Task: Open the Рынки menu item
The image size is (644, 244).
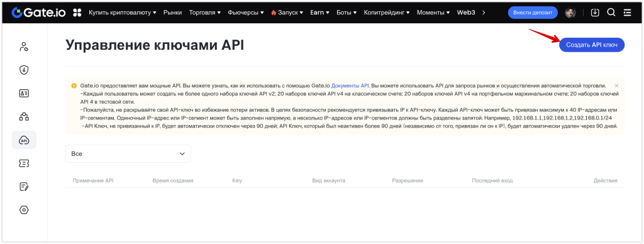Action: coord(172,13)
